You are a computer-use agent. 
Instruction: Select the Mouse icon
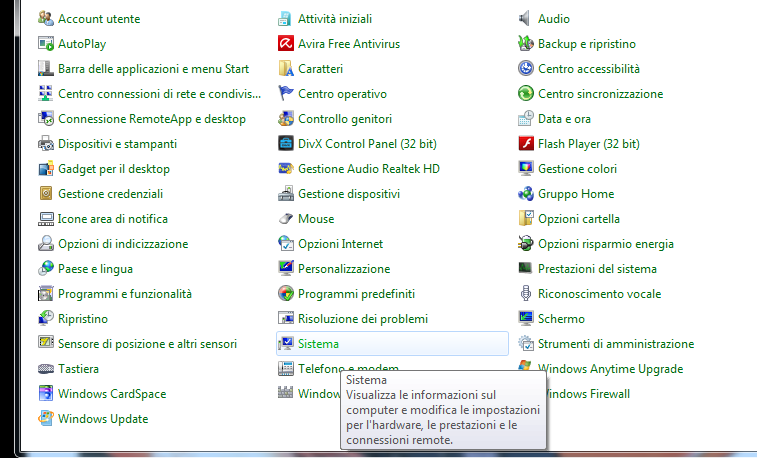coord(285,219)
